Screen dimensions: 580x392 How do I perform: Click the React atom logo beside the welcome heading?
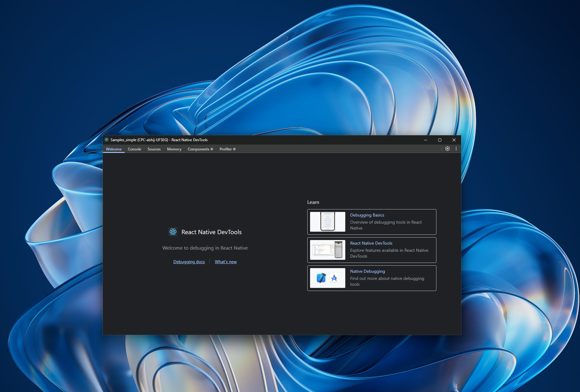173,232
